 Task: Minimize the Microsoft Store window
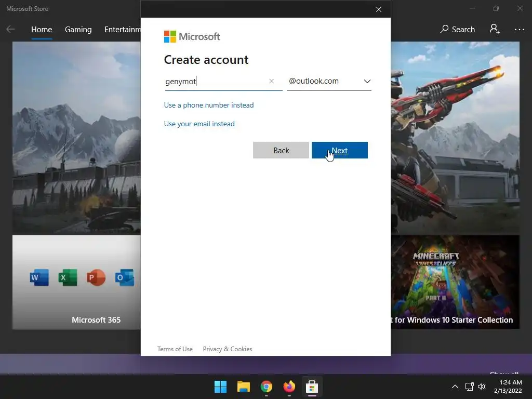pyautogui.click(x=472, y=8)
